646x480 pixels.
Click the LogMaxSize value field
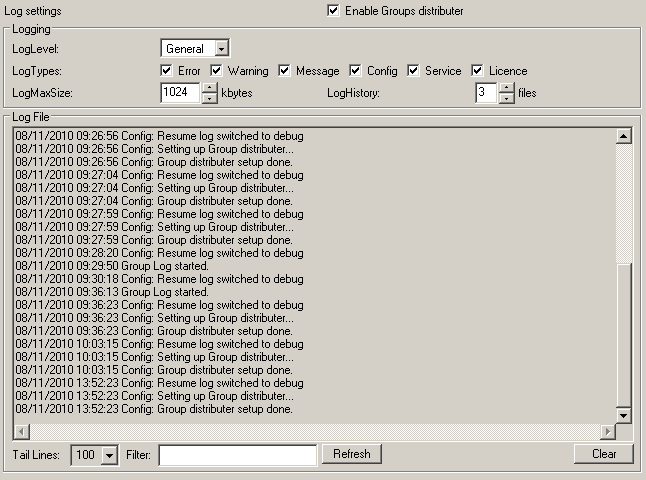tap(180, 93)
